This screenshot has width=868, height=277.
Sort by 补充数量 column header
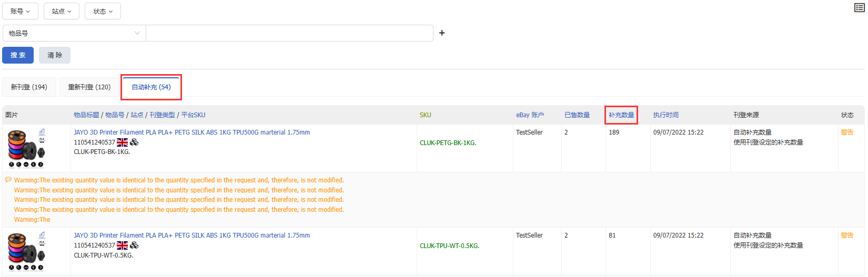[621, 115]
